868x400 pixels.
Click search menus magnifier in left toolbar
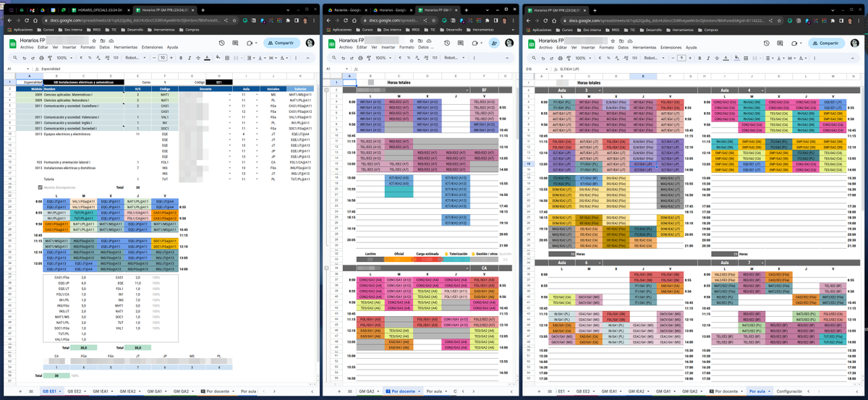point(15,57)
